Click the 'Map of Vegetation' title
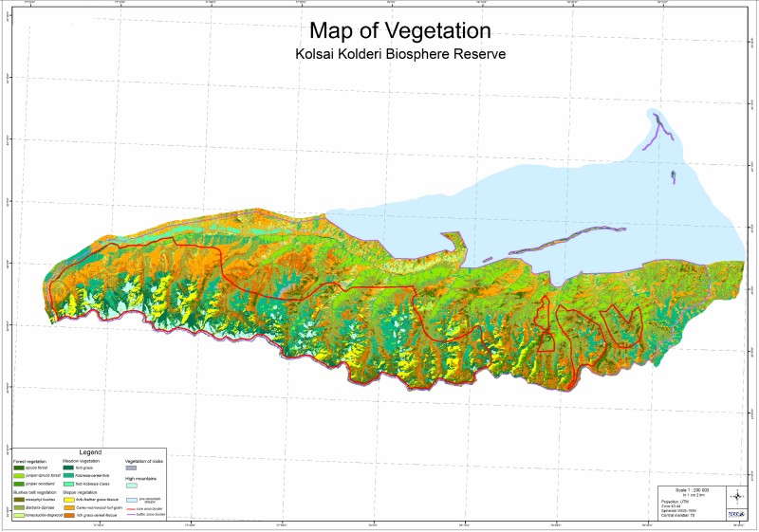Viewport: 759px width, 532px height. pos(400,30)
